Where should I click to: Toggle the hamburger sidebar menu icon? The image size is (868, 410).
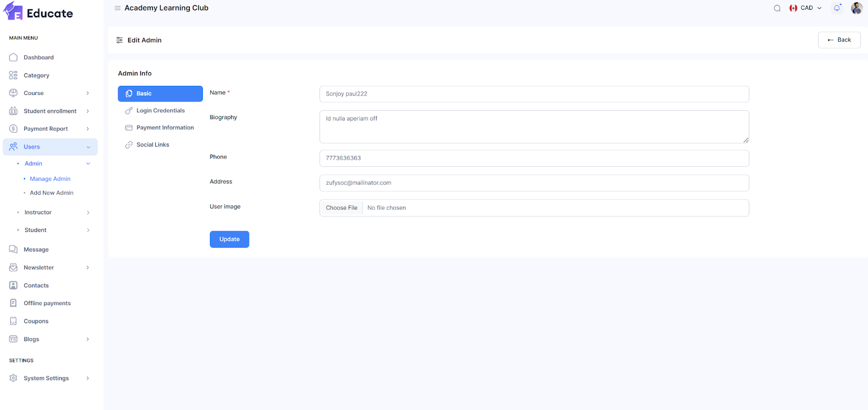(118, 8)
